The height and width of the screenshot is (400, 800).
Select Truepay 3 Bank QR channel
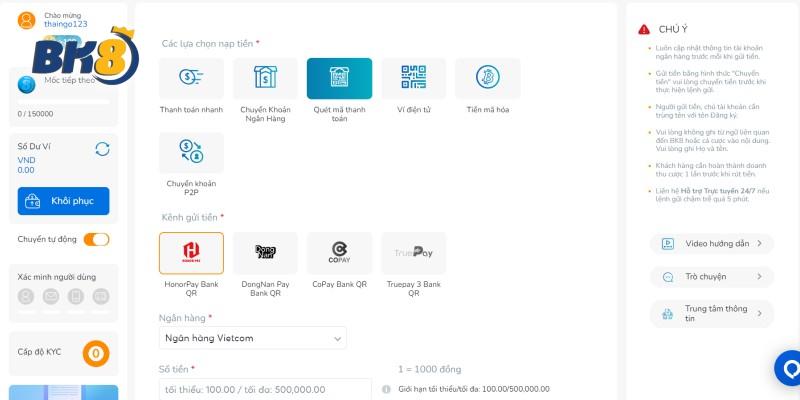coord(413,253)
